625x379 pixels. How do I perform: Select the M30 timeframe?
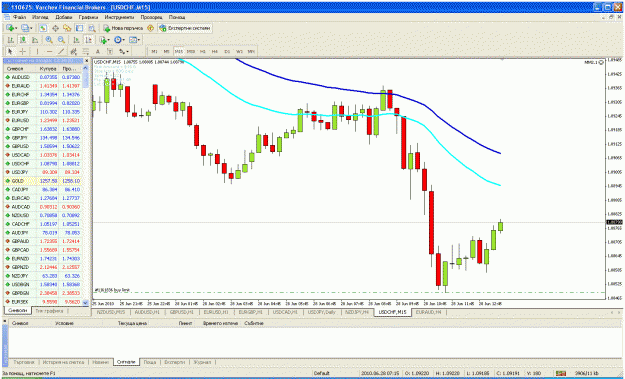191,51
